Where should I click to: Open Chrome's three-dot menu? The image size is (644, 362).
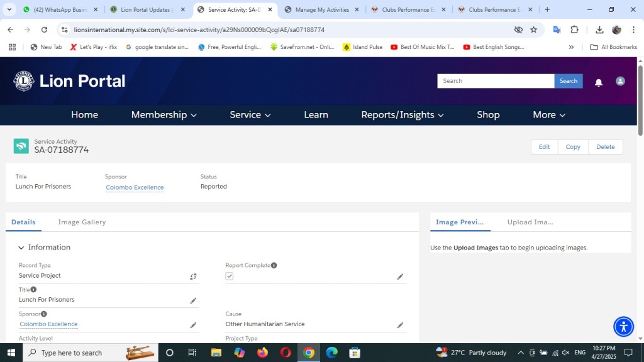[x=633, y=30]
